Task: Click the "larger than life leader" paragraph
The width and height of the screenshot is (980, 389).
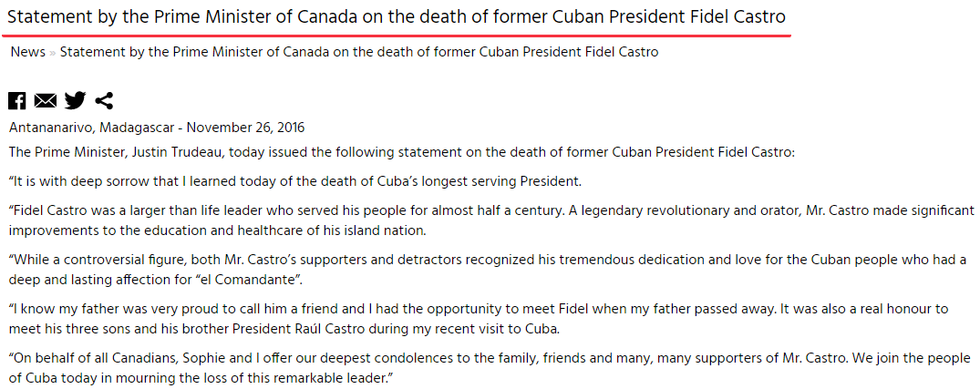Action: [x=490, y=220]
